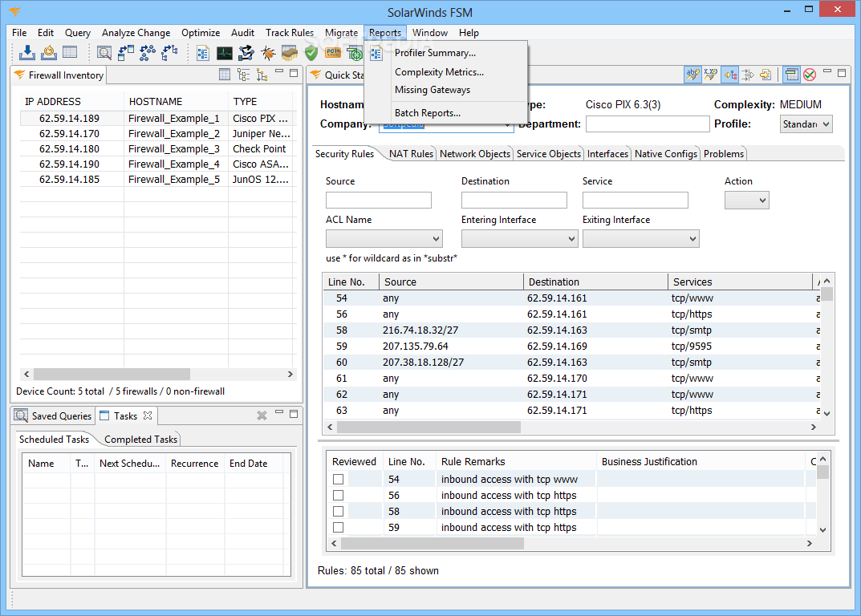The width and height of the screenshot is (861, 616).
Task: Check Reviewed box for line 59
Action: (339, 527)
